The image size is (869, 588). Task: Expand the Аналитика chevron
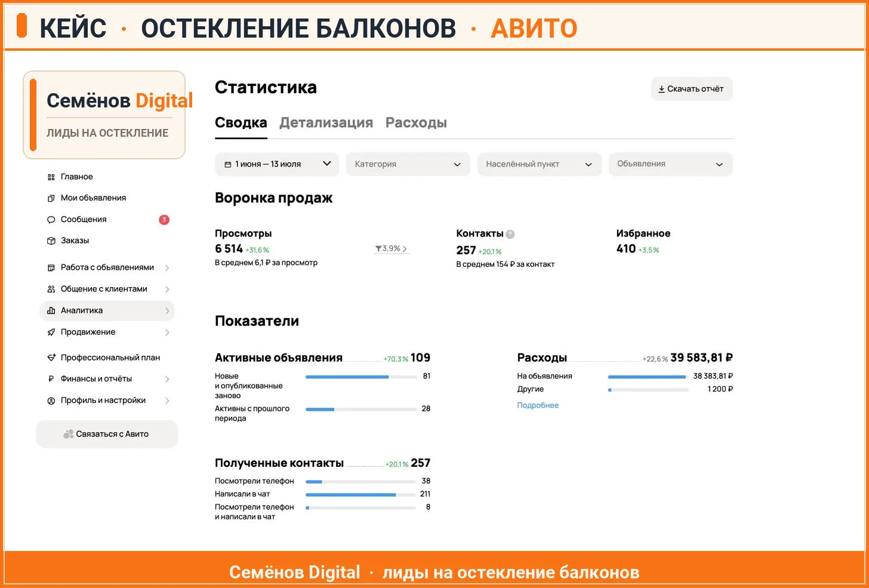(x=167, y=311)
